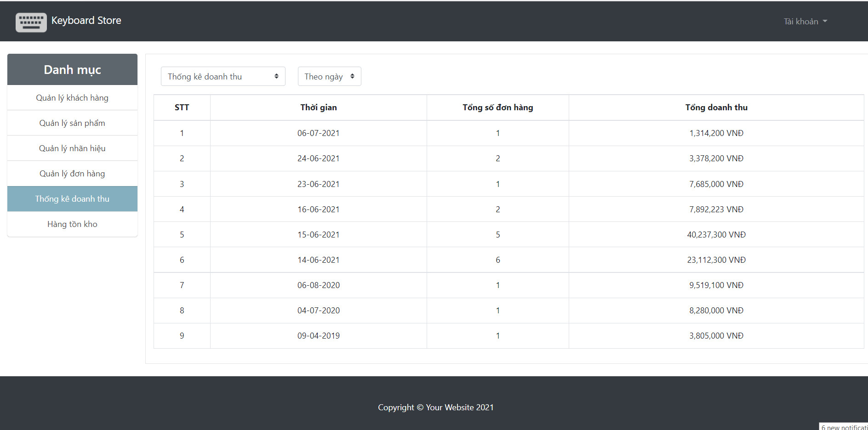The image size is (868, 430).
Task: Open Quản lý nhãn hiệu menu item
Action: click(72, 148)
